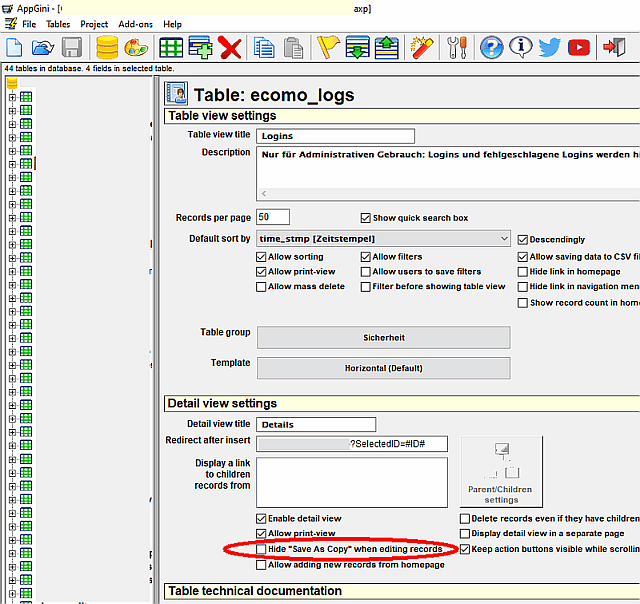The height and width of the screenshot is (604, 640).
Task: Open preferences via wrench and screwdriver icon
Action: (x=457, y=48)
